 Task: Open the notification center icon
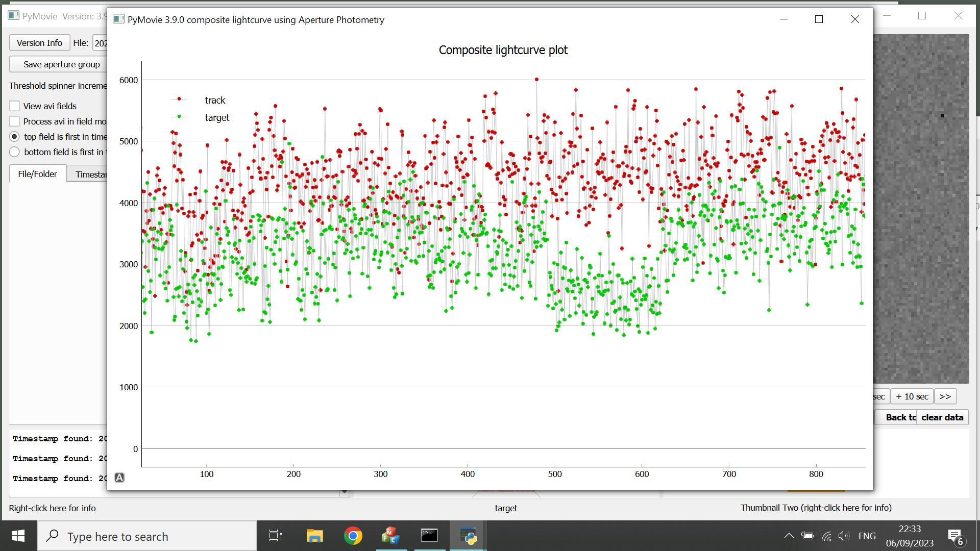click(x=955, y=536)
